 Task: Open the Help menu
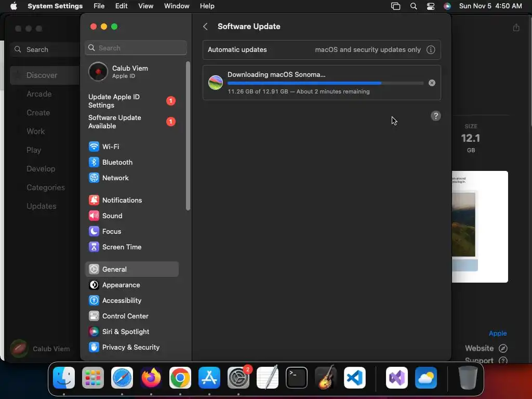(x=207, y=6)
